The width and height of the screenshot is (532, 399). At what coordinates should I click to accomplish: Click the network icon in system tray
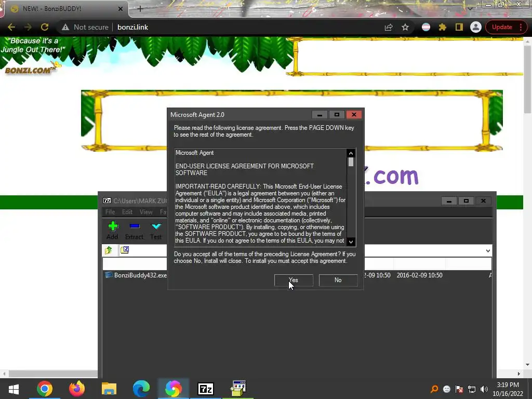(x=472, y=389)
